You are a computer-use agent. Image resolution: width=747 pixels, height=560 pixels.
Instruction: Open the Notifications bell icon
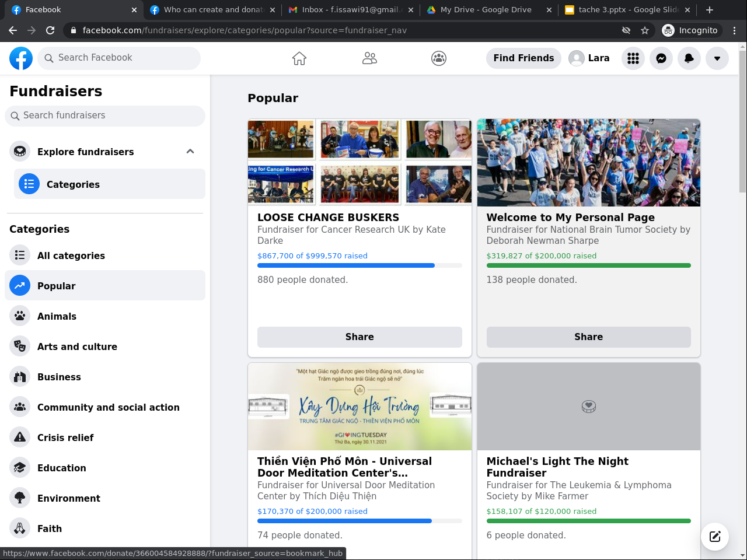click(x=689, y=58)
